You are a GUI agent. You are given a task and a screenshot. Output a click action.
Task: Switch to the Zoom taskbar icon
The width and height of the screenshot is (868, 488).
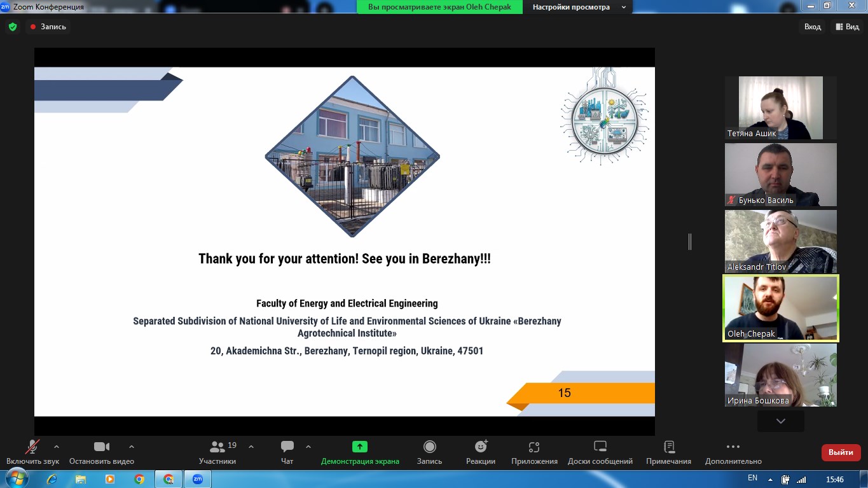point(197,479)
